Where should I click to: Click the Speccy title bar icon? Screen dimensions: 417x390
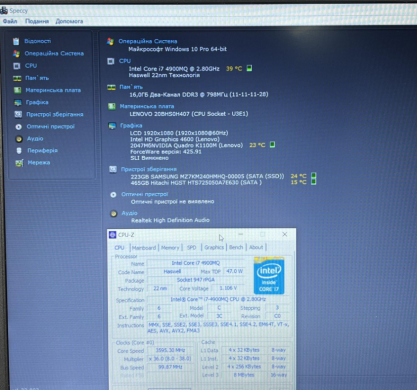(x=4, y=11)
